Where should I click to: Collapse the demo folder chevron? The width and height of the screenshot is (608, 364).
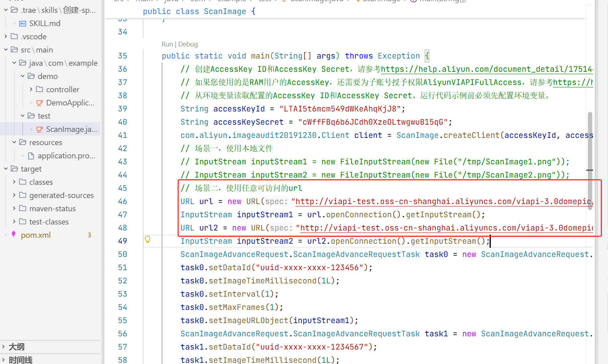coord(22,76)
